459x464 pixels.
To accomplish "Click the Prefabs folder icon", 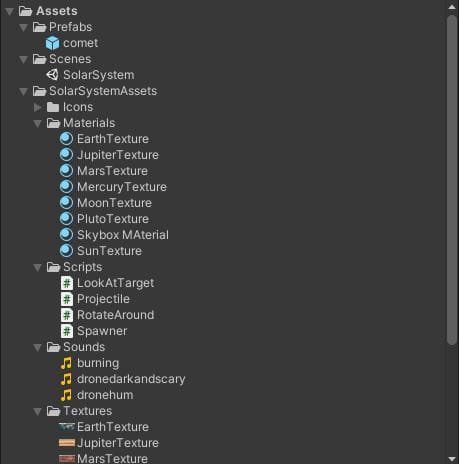I will point(39,27).
